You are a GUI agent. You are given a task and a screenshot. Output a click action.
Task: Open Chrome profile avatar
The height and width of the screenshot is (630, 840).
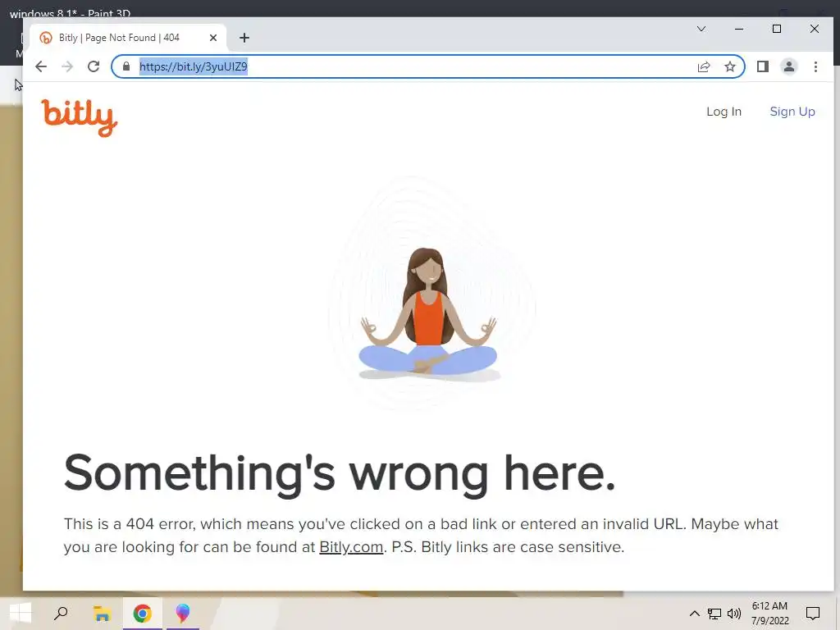[789, 66]
